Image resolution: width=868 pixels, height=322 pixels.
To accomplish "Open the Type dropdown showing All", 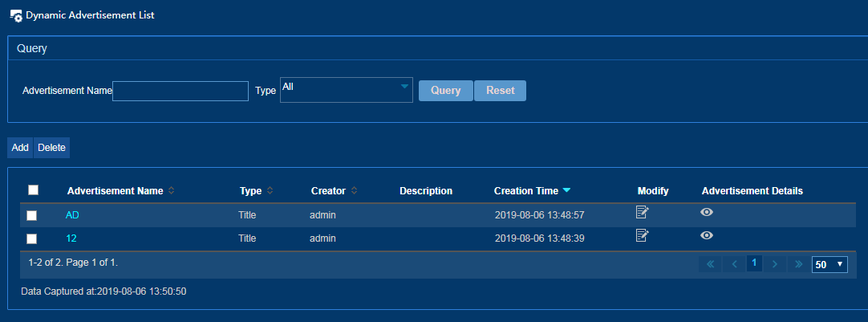I will point(347,90).
